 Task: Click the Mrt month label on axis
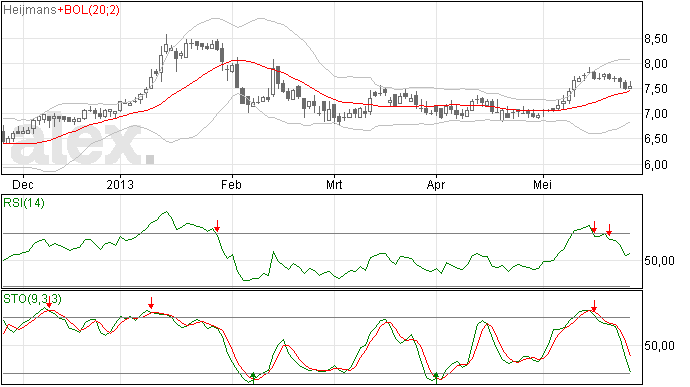(334, 184)
